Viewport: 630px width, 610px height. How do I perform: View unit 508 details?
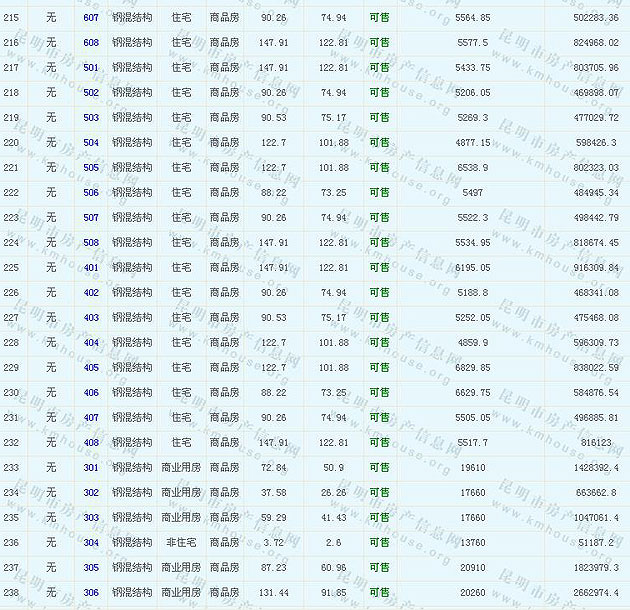click(x=91, y=243)
